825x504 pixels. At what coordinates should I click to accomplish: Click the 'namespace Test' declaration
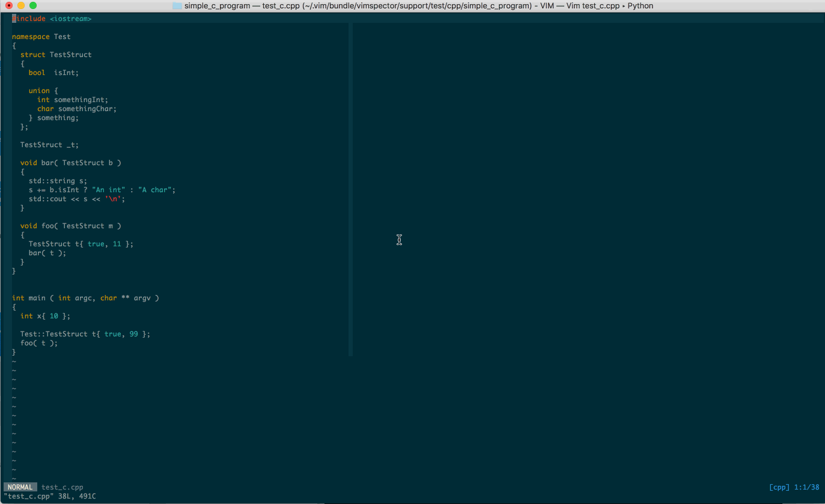point(41,37)
